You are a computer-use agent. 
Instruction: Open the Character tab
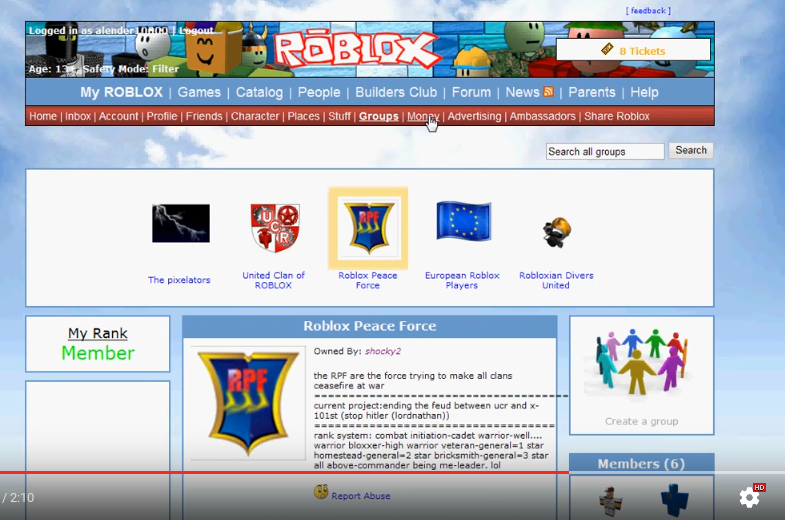255,116
